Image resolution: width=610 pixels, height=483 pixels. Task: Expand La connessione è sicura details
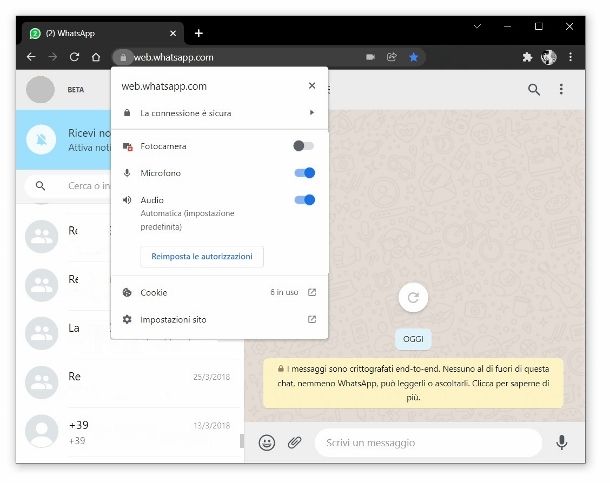(x=219, y=113)
